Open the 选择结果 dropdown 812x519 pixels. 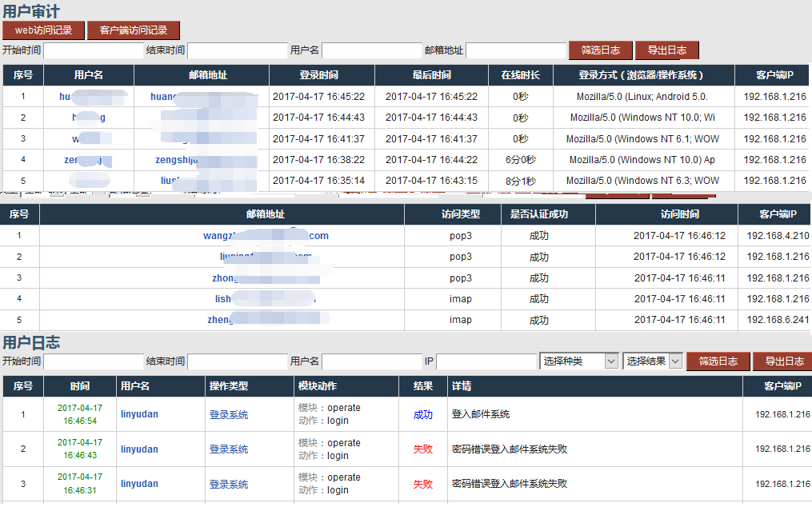(653, 361)
